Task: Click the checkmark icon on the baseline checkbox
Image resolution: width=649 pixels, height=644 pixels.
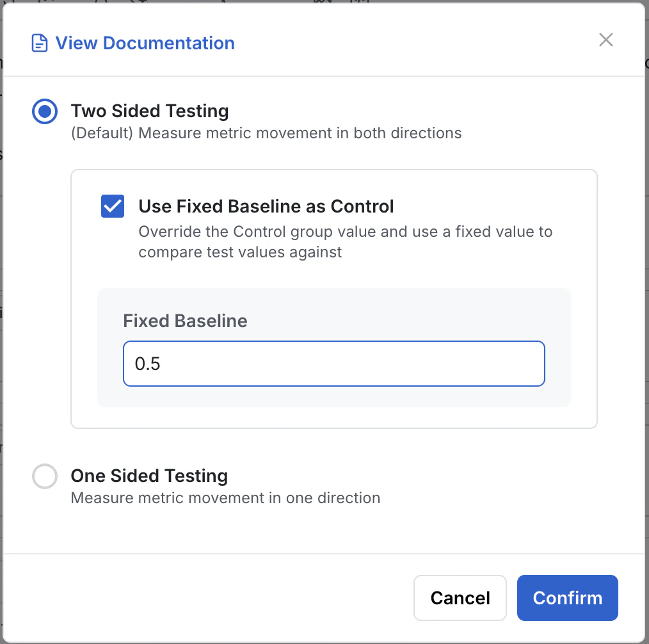Action: [x=113, y=206]
